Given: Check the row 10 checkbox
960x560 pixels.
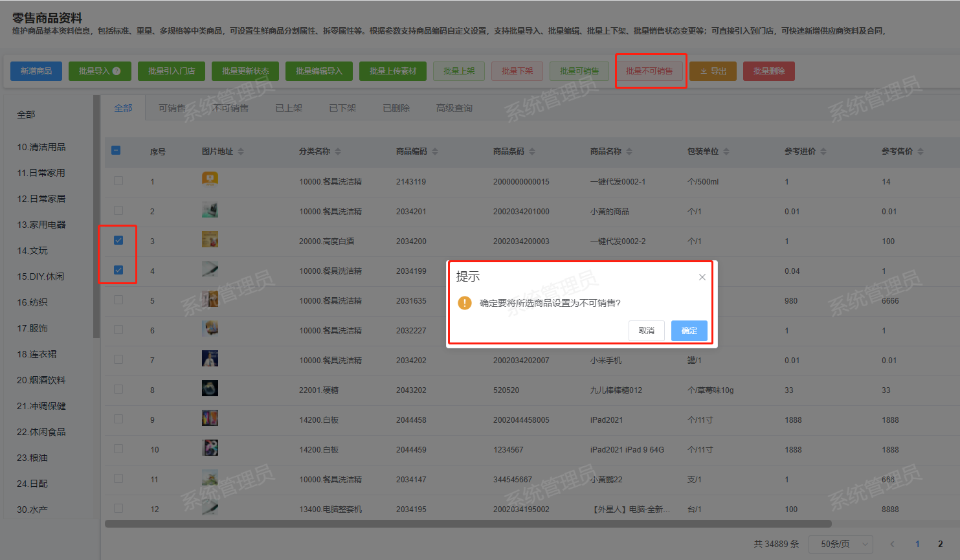Looking at the screenshot, I should (x=118, y=449).
